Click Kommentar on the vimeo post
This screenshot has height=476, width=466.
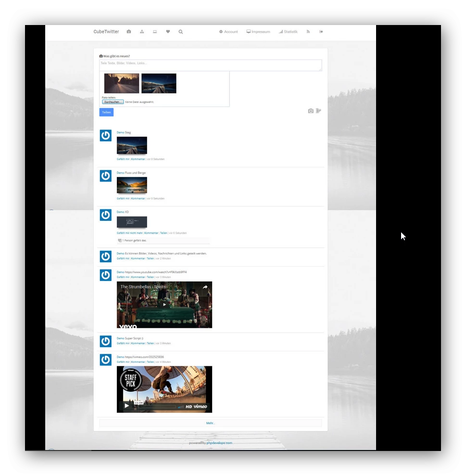pos(138,362)
